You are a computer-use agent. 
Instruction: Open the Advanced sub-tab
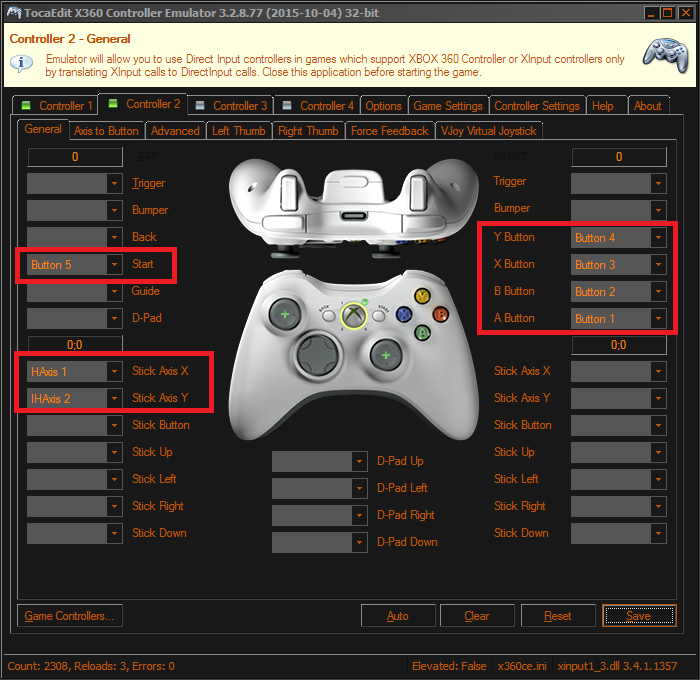(x=175, y=131)
